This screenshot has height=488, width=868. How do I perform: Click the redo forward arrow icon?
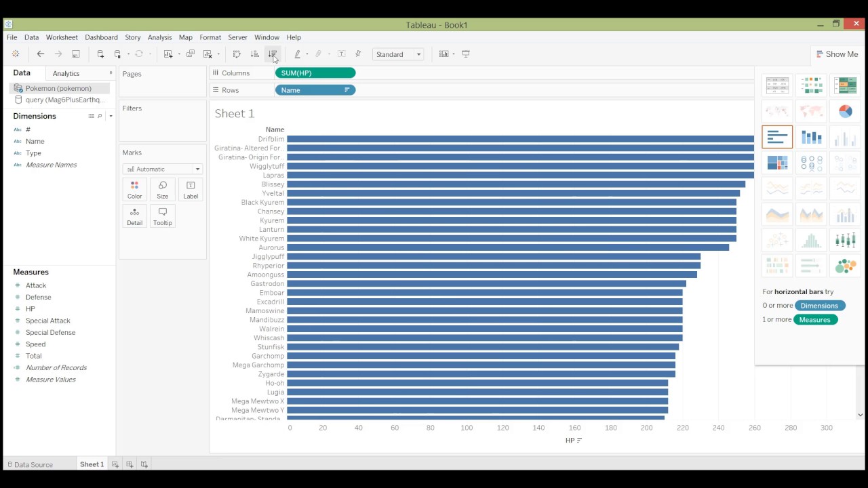[x=58, y=54]
